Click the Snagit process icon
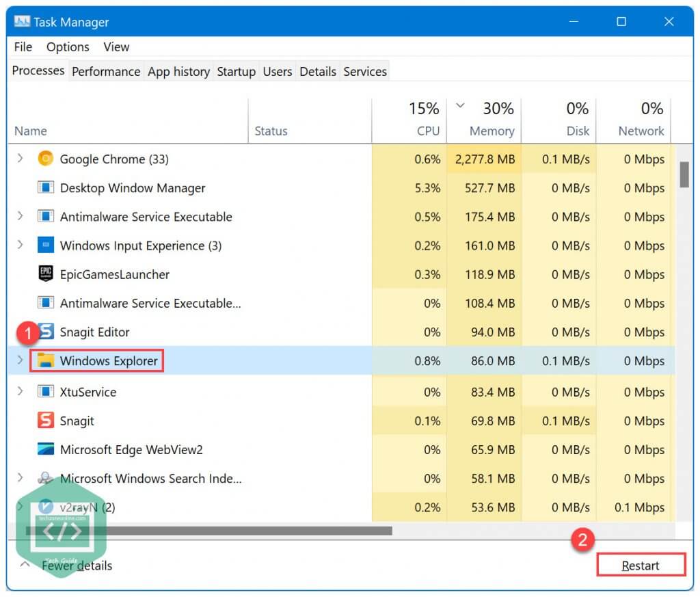The image size is (700, 597). [45, 421]
